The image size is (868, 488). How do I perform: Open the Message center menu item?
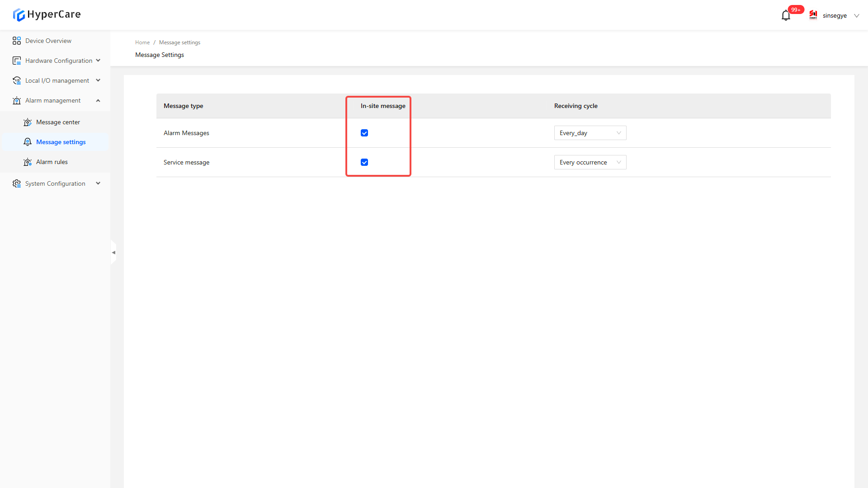(58, 122)
